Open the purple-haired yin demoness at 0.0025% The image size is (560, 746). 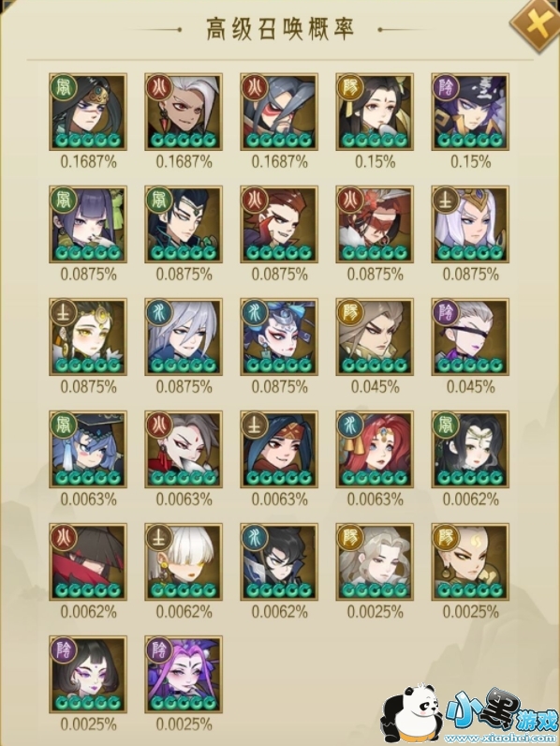tap(184, 674)
